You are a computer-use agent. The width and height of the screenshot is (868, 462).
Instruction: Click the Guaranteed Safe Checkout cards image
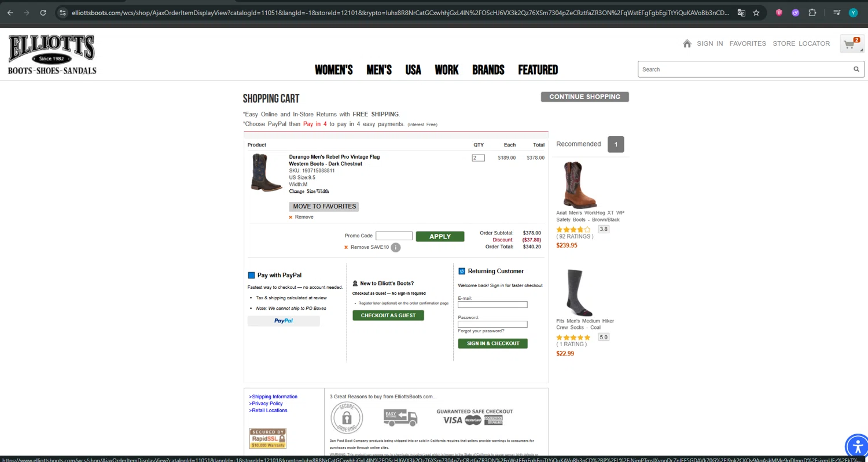click(475, 417)
